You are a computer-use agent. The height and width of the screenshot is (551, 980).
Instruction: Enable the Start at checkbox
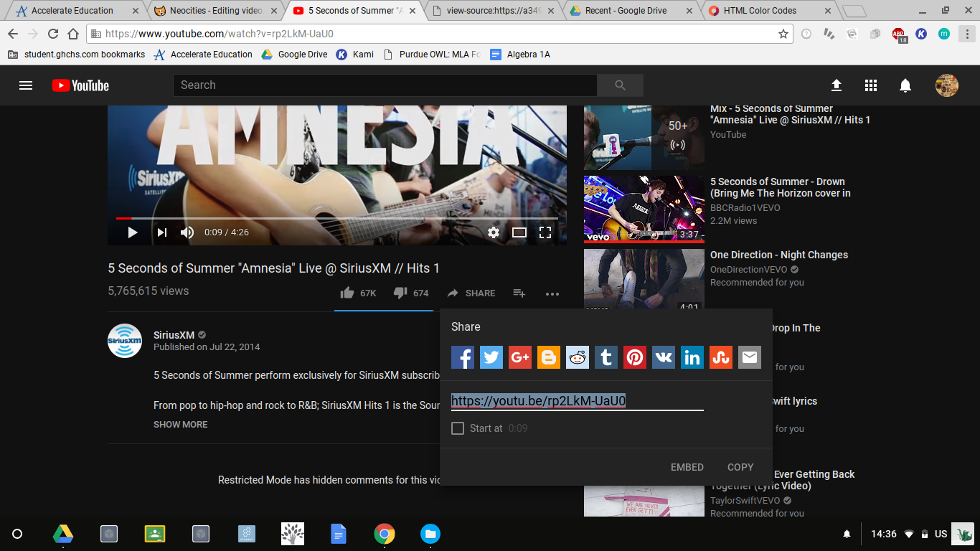tap(458, 428)
